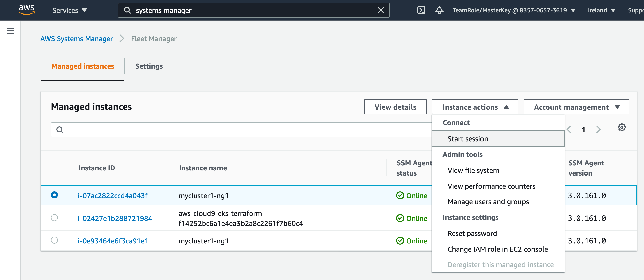Click page number 1 in pagination
This screenshot has height=280, width=644.
point(583,130)
